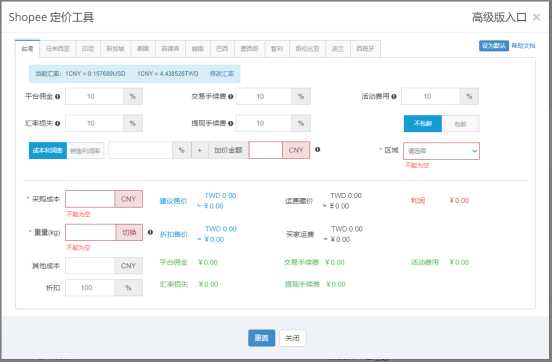This screenshot has width=552, height=362.
Task: Click the info icon after 加价金额 CNY field
Action: click(318, 150)
